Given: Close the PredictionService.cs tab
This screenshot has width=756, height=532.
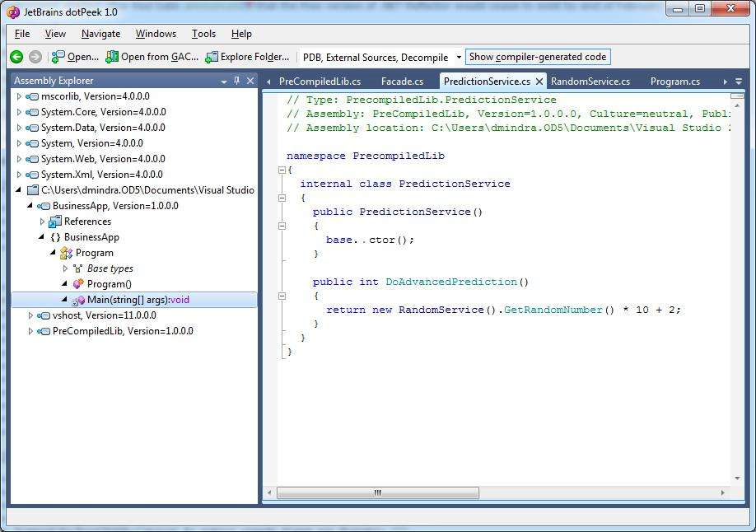Looking at the screenshot, I should tap(539, 82).
